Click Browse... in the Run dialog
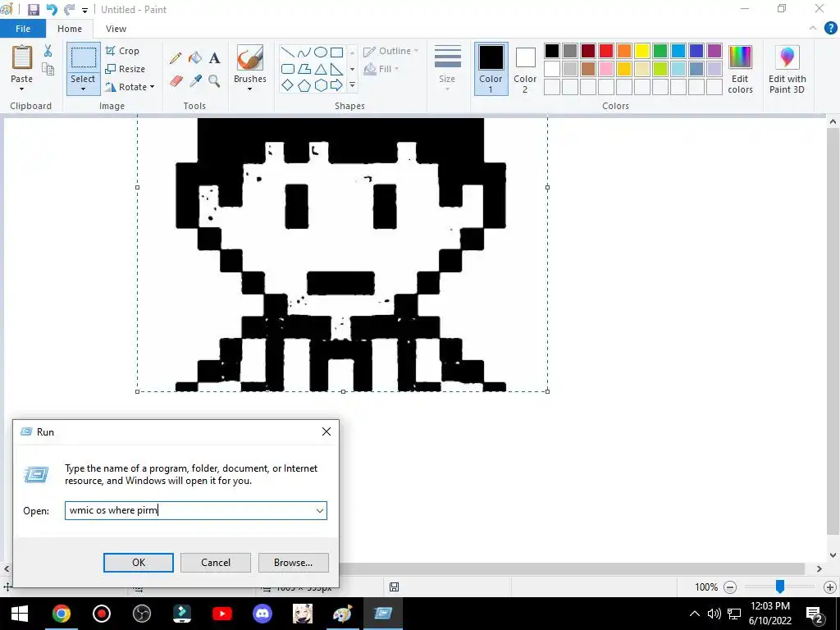 (293, 563)
